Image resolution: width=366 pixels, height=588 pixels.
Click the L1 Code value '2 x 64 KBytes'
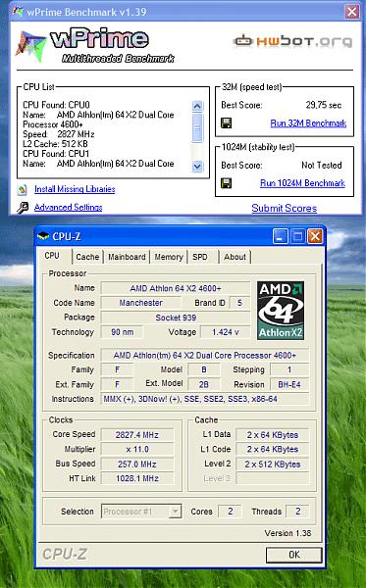click(x=273, y=449)
